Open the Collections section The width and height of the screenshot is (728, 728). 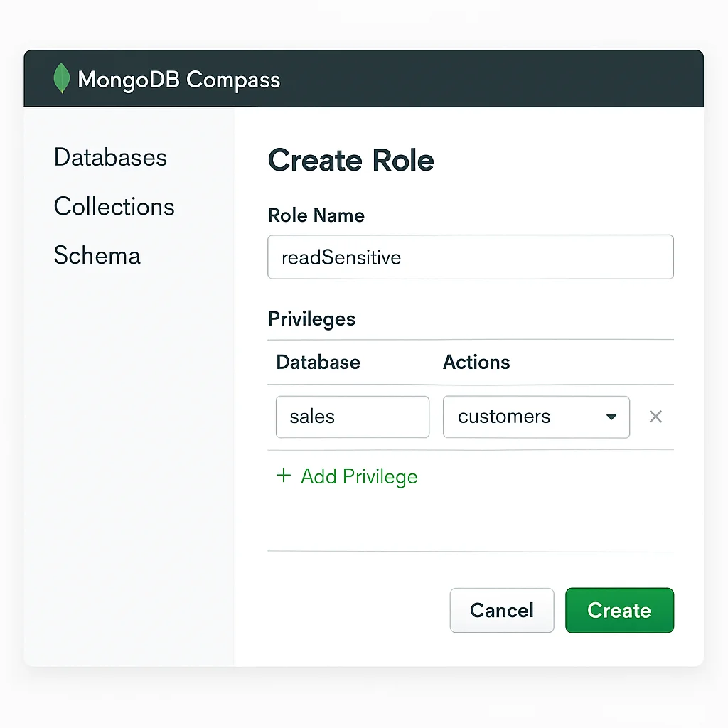click(114, 207)
